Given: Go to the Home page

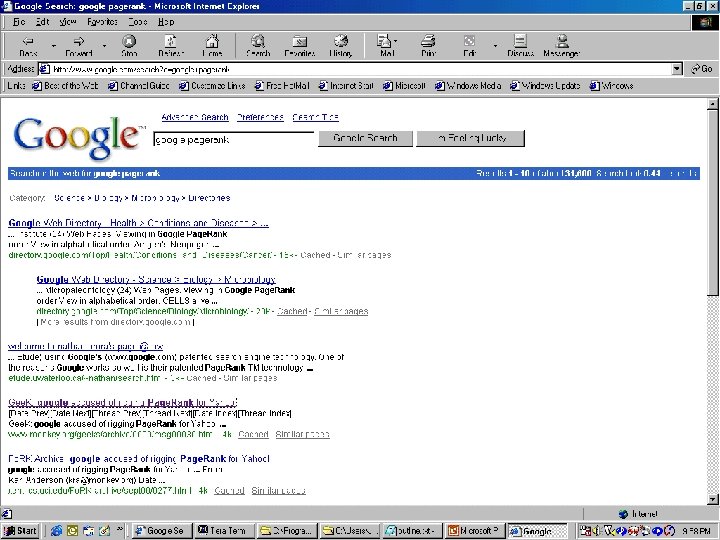Looking at the screenshot, I should pos(212,46).
